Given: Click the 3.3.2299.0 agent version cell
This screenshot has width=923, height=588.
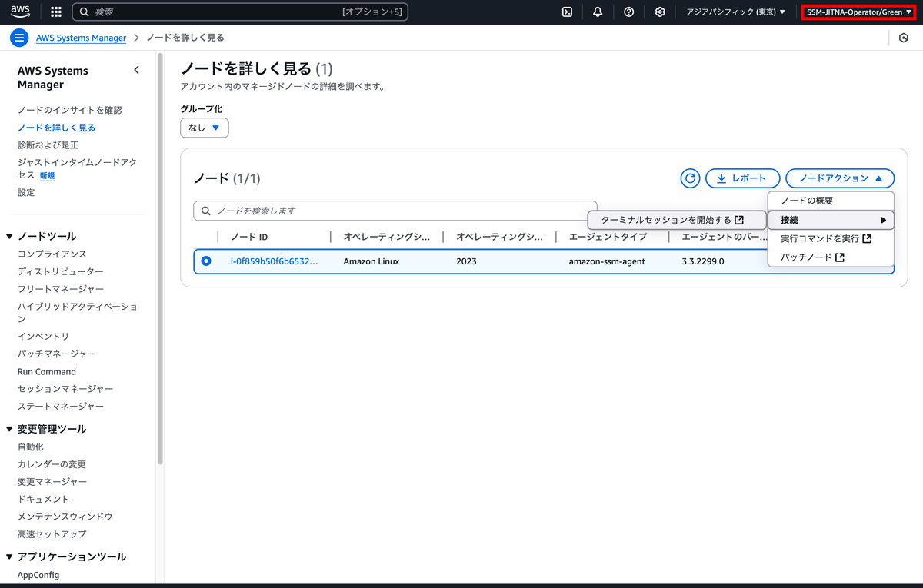Looking at the screenshot, I should coord(703,261).
